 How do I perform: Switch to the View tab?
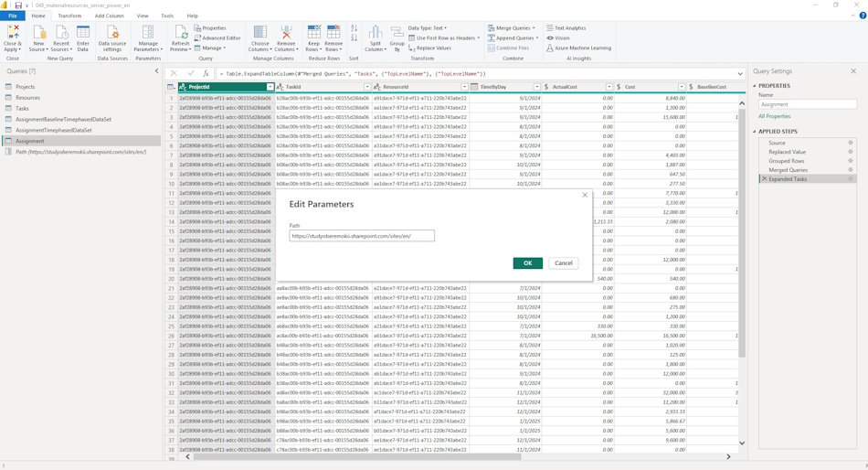click(143, 16)
